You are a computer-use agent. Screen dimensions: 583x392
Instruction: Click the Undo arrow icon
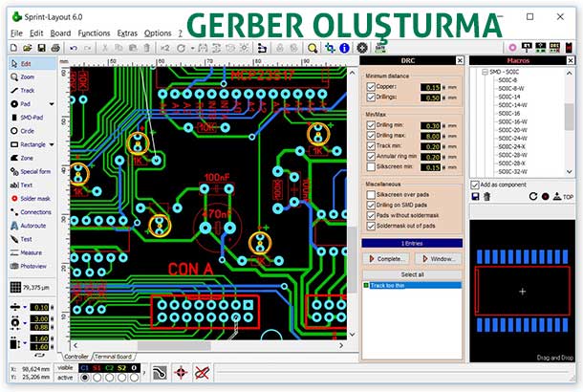tap(74, 48)
